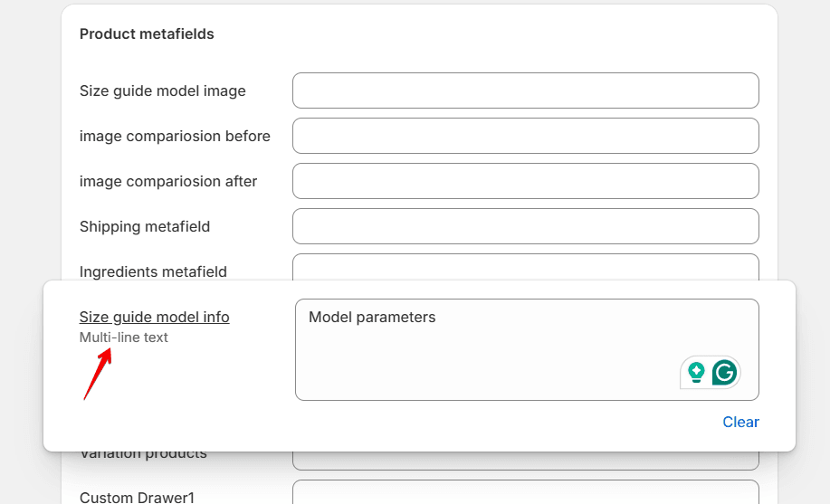Focus the Ingredients metafield input

tap(526, 267)
